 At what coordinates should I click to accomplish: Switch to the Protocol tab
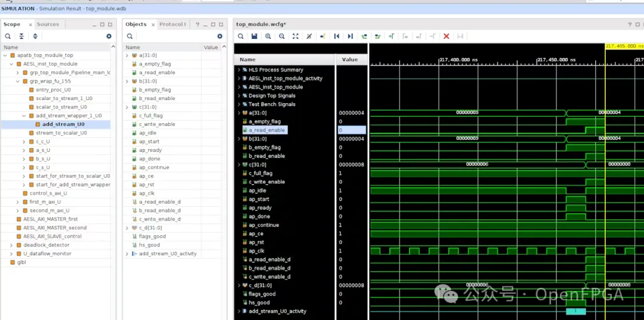click(172, 24)
